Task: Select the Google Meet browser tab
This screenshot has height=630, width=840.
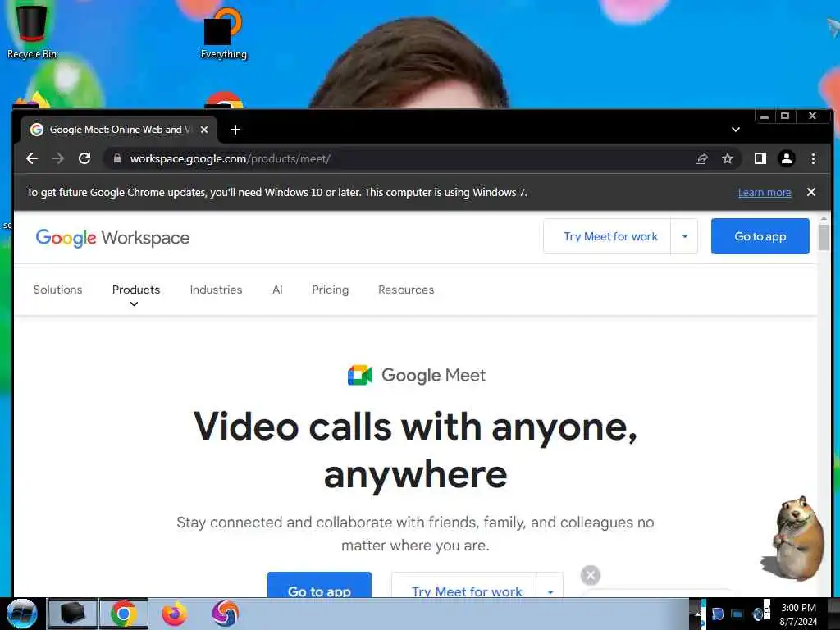Action: pyautogui.click(x=119, y=130)
